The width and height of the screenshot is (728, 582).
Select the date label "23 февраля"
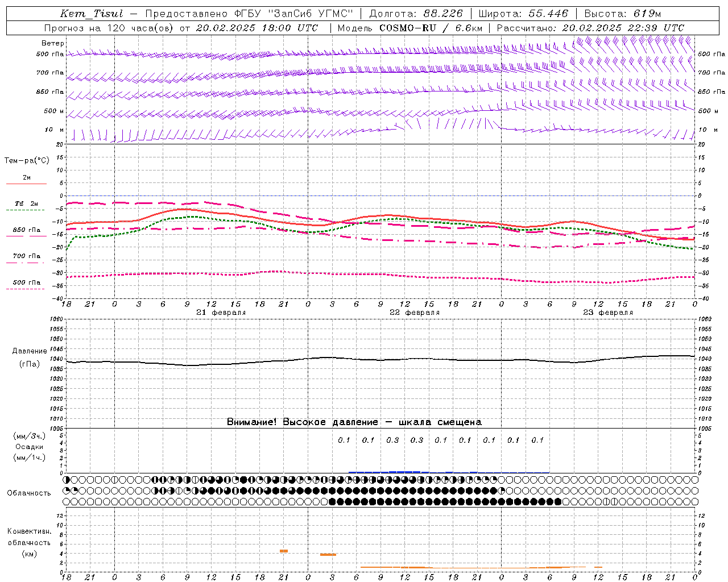pyautogui.click(x=608, y=313)
